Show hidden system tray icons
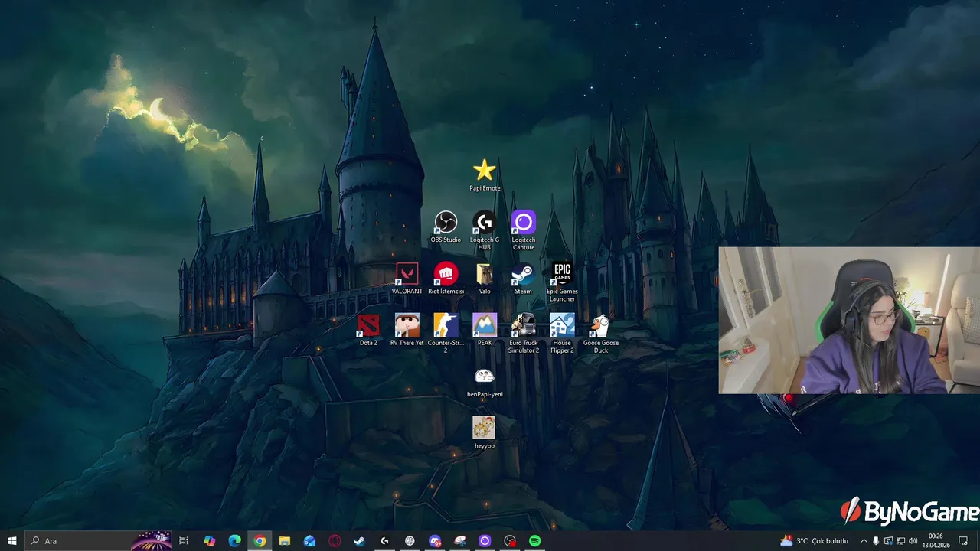 (x=864, y=541)
